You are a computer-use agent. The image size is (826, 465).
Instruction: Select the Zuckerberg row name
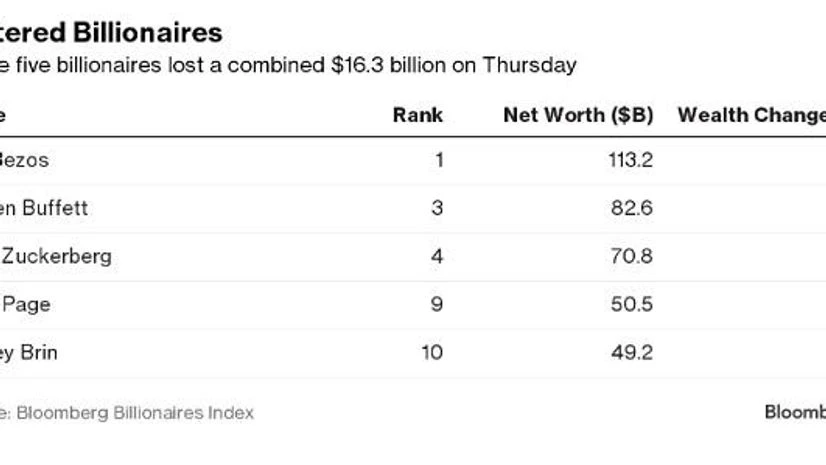pyautogui.click(x=56, y=256)
